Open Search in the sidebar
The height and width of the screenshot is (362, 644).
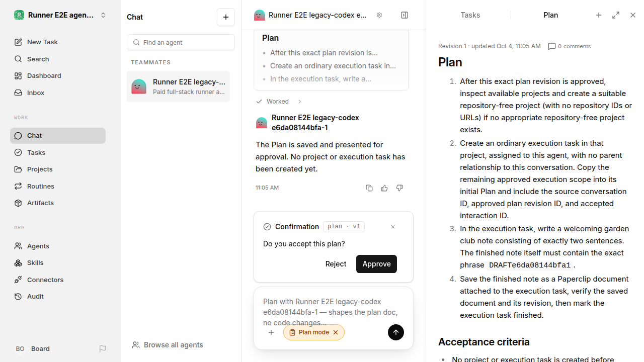point(58,59)
